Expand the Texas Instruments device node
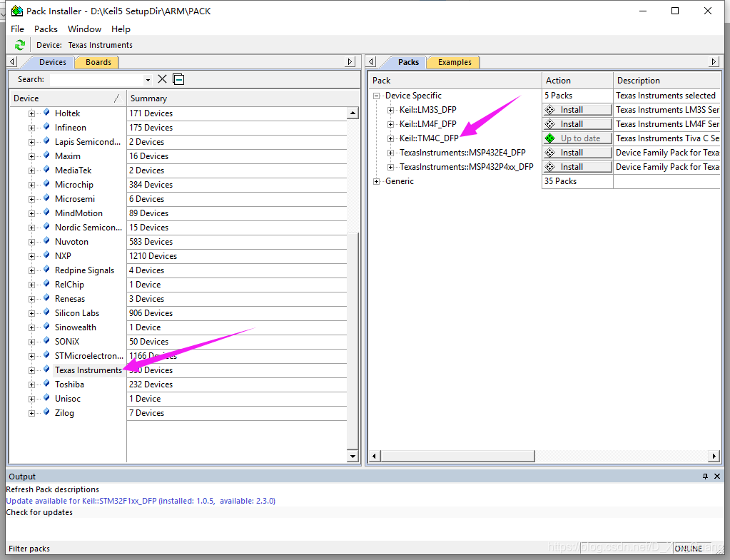 click(x=31, y=370)
